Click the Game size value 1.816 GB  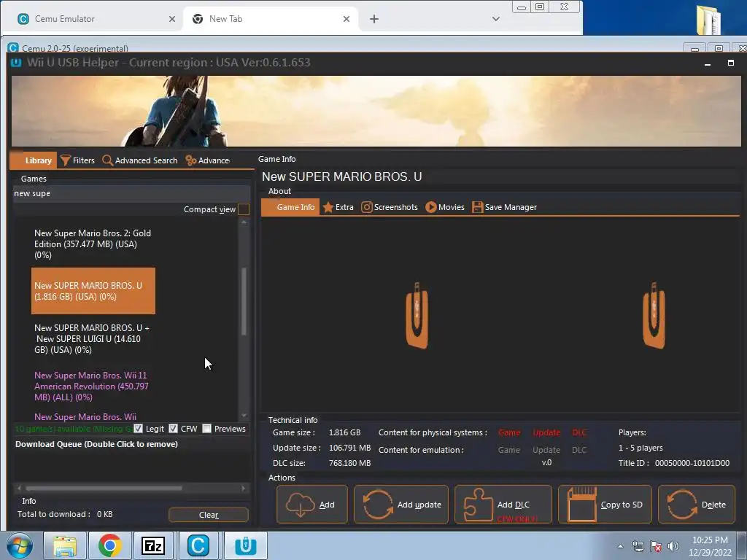[344, 432]
